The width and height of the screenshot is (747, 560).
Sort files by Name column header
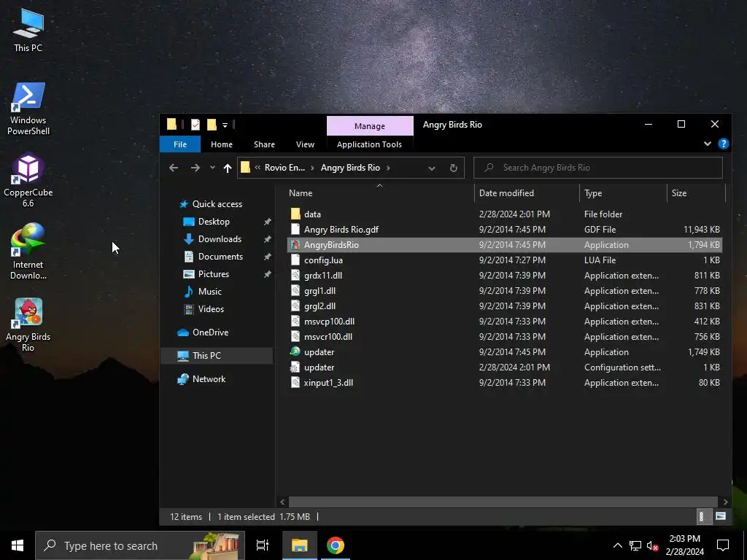301,192
